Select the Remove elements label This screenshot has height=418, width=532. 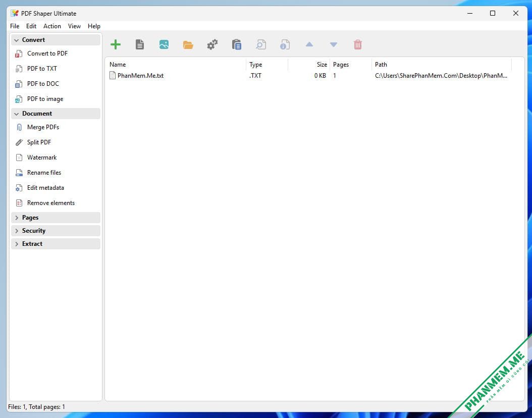pos(51,203)
